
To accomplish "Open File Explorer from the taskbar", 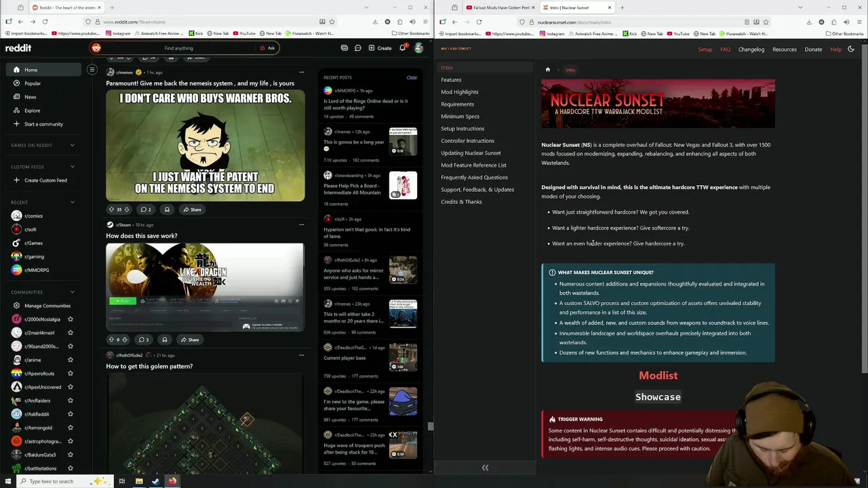I will tap(139, 481).
